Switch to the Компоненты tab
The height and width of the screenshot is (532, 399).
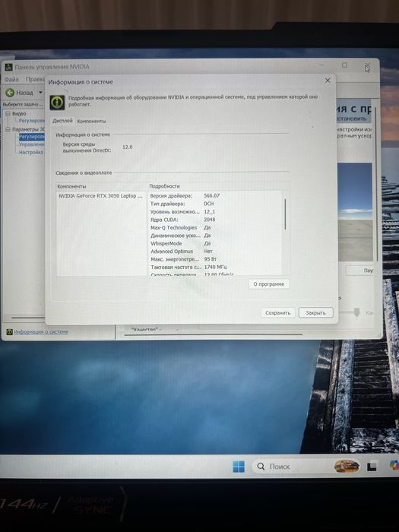point(91,121)
